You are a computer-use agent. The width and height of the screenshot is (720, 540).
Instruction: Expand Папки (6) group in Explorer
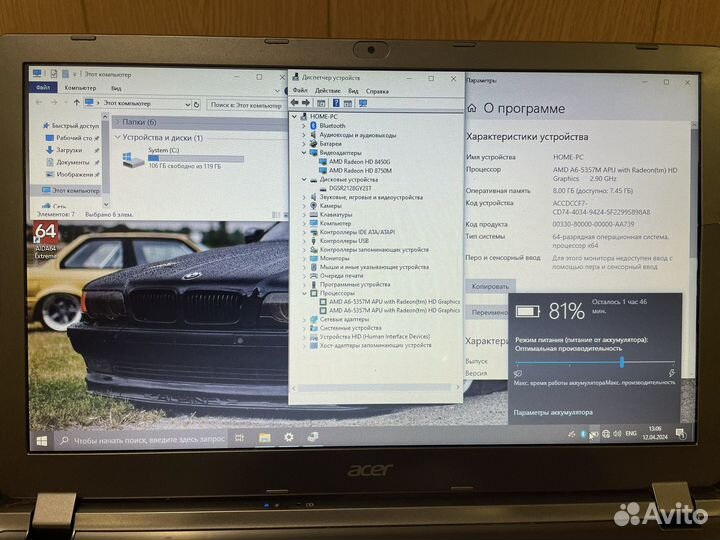click(117, 122)
